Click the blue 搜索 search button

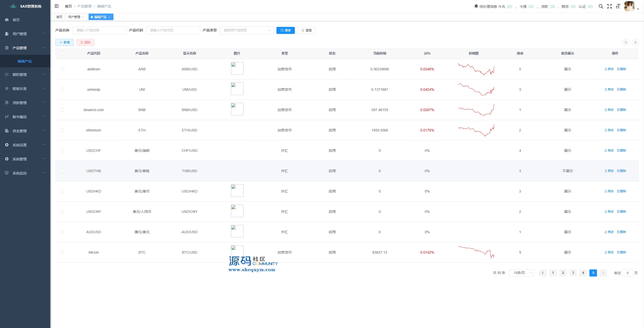[286, 30]
